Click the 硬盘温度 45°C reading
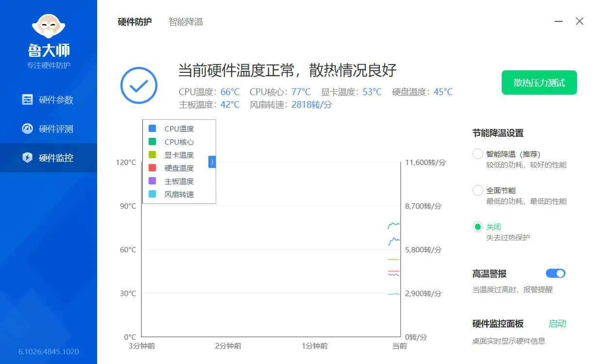 coord(423,92)
